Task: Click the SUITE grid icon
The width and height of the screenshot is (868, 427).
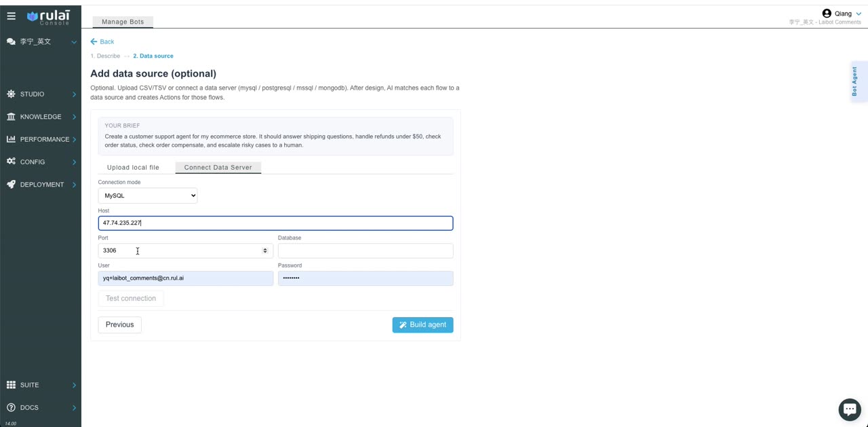Action: coord(11,385)
